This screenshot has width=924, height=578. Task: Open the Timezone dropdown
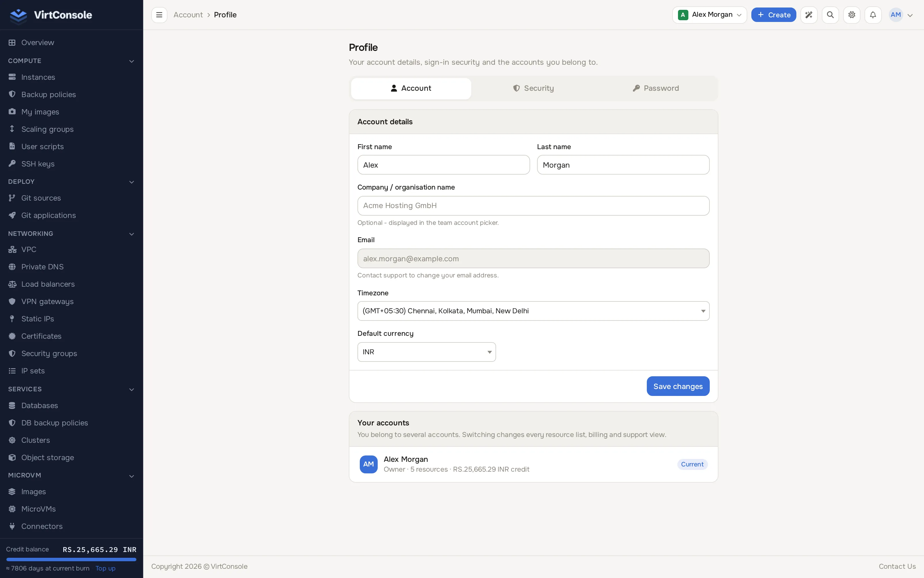click(x=533, y=311)
